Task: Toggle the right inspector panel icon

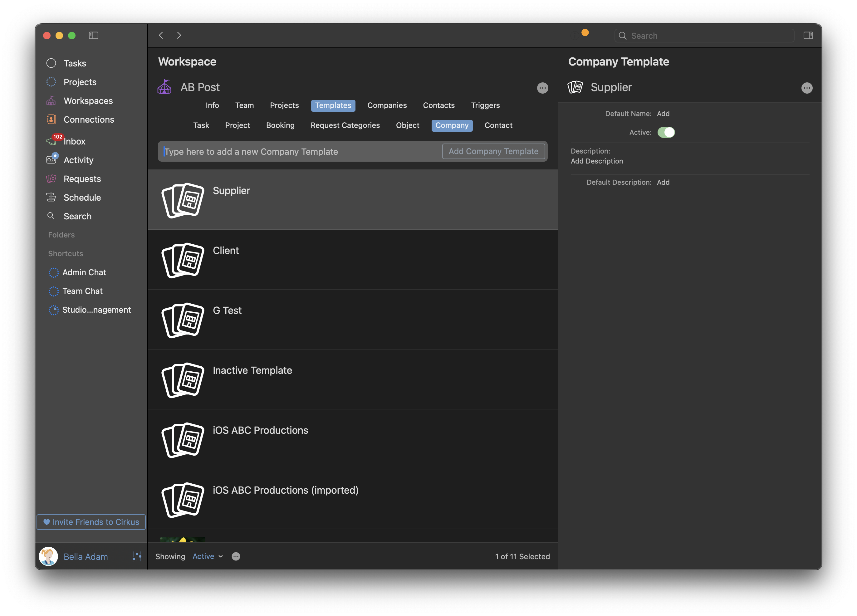Action: [808, 36]
